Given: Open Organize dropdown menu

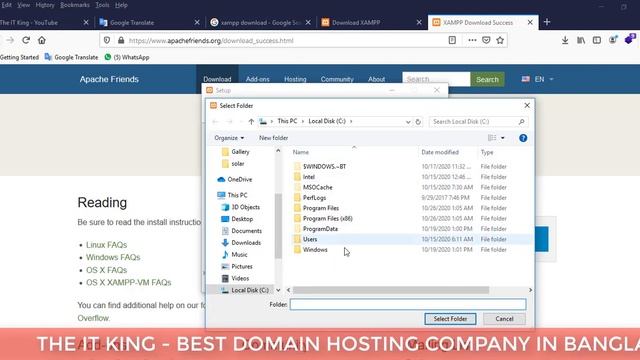Looking at the screenshot, I should 229,138.
